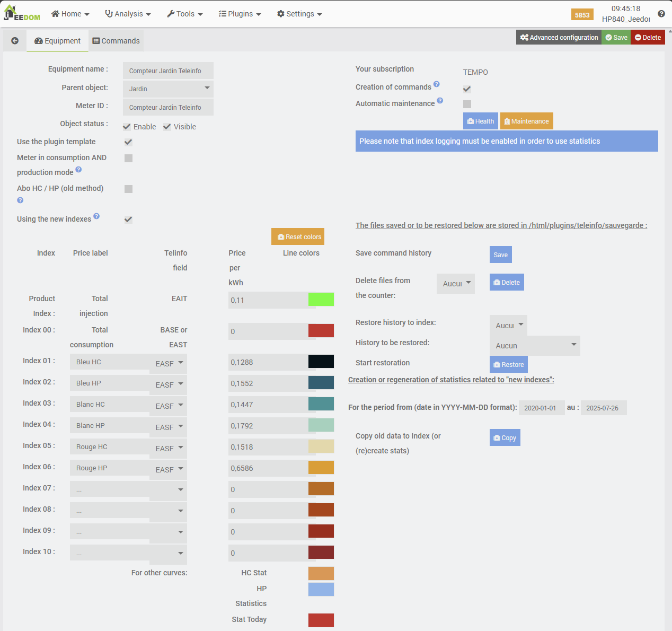Click the back arrow icon
The height and width of the screenshot is (631, 672).
[15, 41]
